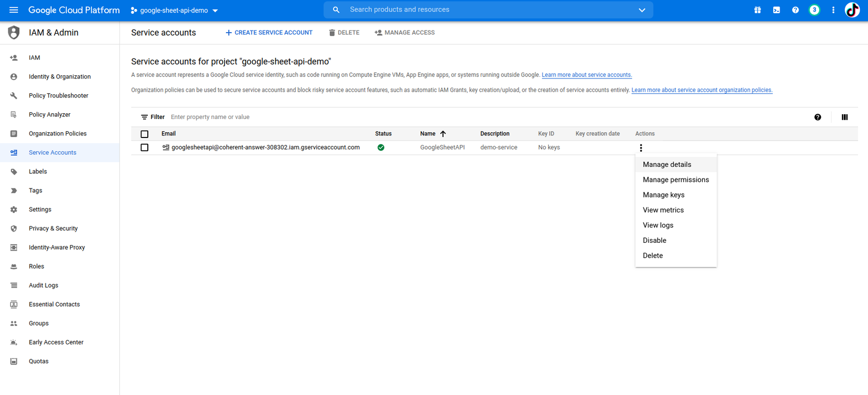Image resolution: width=868 pixels, height=395 pixels.
Task: Open View logs menu entry
Action: [676, 225]
